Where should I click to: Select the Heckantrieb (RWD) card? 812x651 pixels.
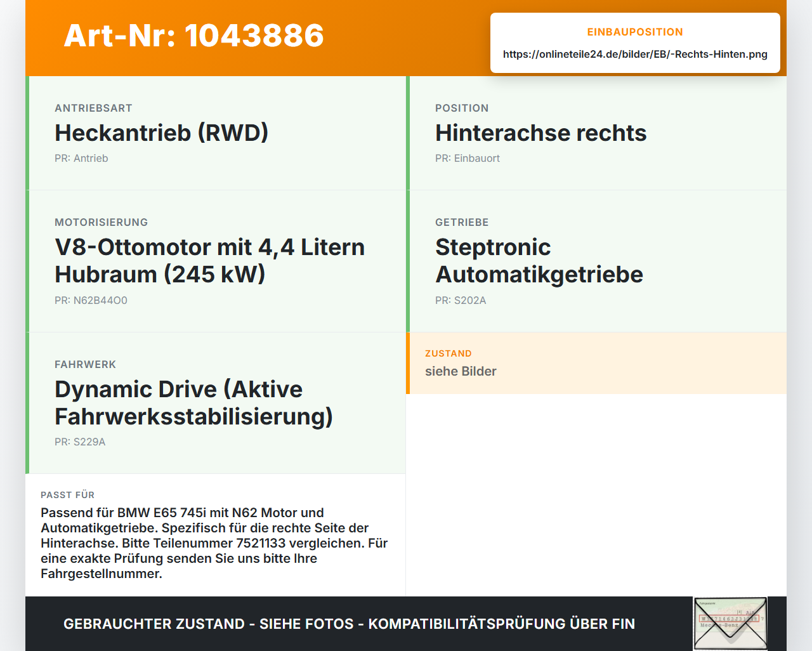(x=216, y=133)
